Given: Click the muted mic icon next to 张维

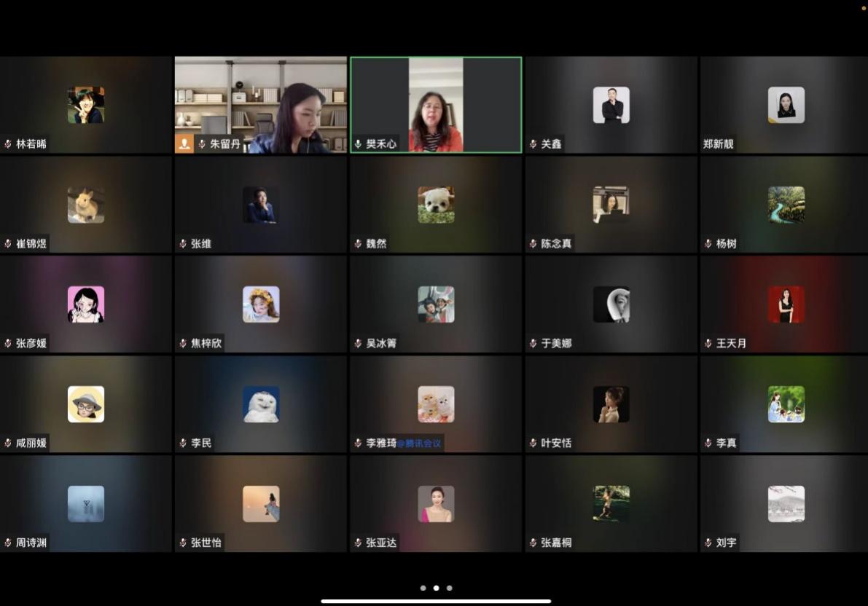Looking at the screenshot, I should [183, 243].
